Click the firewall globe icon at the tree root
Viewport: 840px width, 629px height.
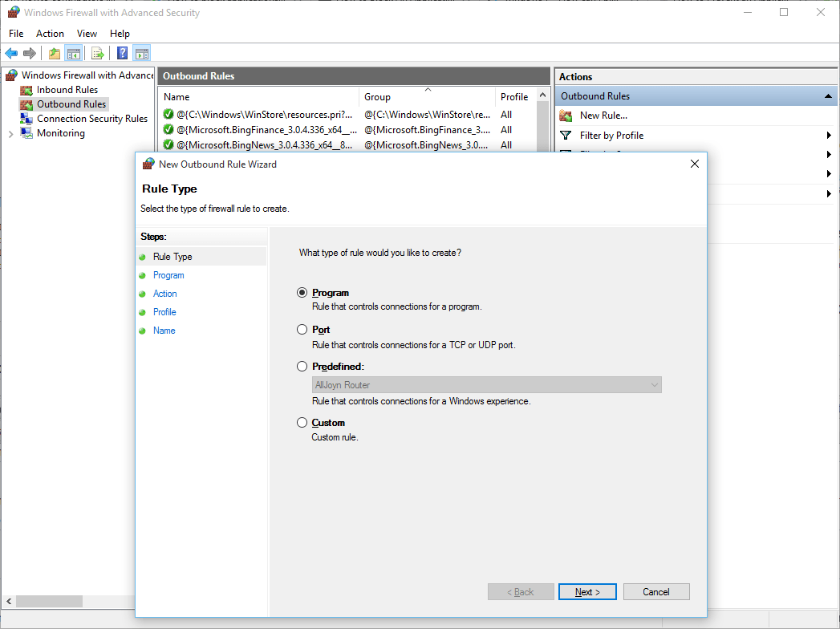pyautogui.click(x=12, y=75)
